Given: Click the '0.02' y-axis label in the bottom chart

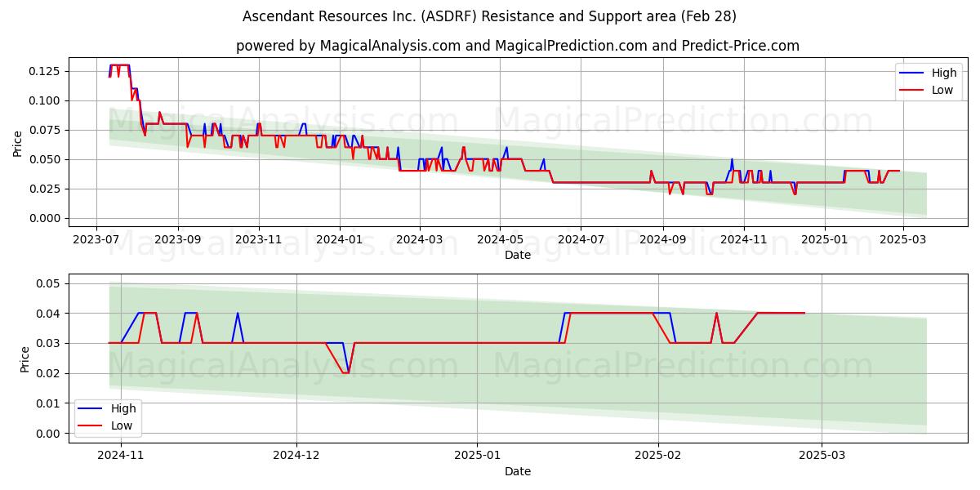Looking at the screenshot, I should pos(48,373).
